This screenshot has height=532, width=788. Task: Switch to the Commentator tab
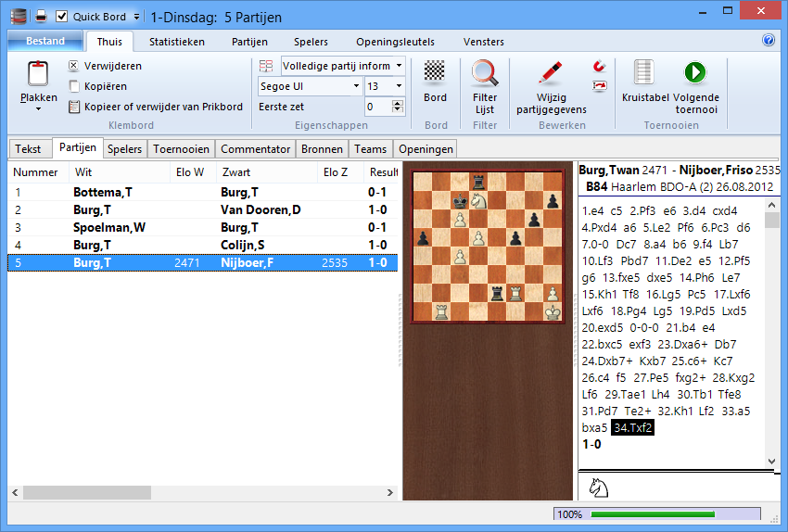pos(255,149)
